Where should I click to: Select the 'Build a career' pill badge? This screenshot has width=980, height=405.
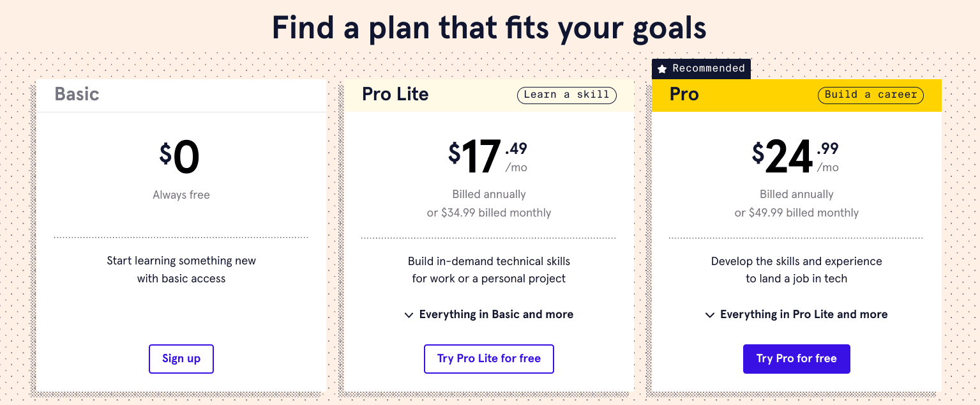870,95
